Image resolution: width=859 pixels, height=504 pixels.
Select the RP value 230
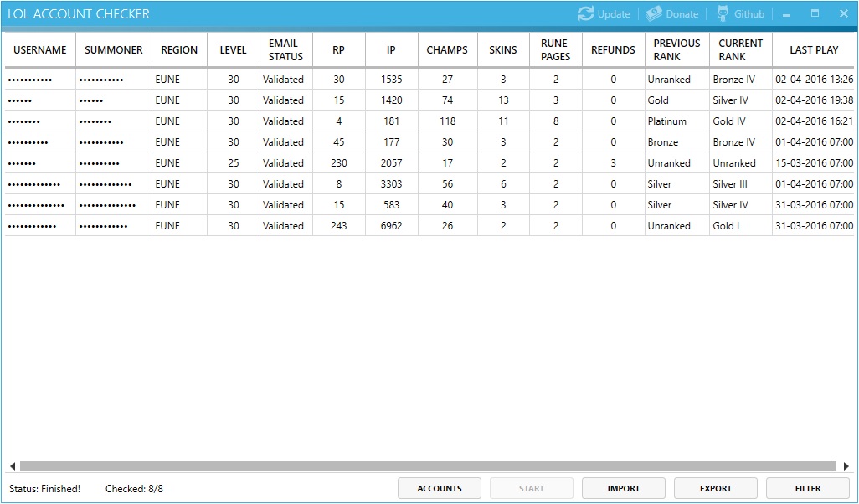[338, 162]
